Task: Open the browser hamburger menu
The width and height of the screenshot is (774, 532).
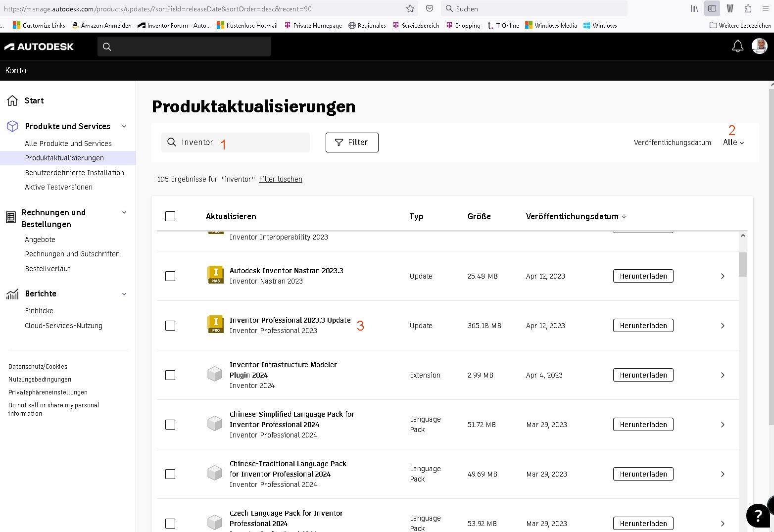Action: point(766,8)
